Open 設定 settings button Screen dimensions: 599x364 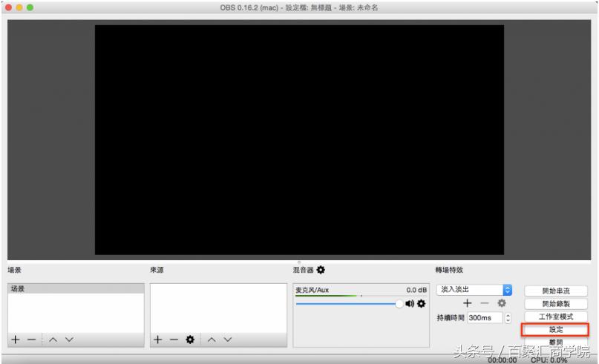[x=556, y=330]
